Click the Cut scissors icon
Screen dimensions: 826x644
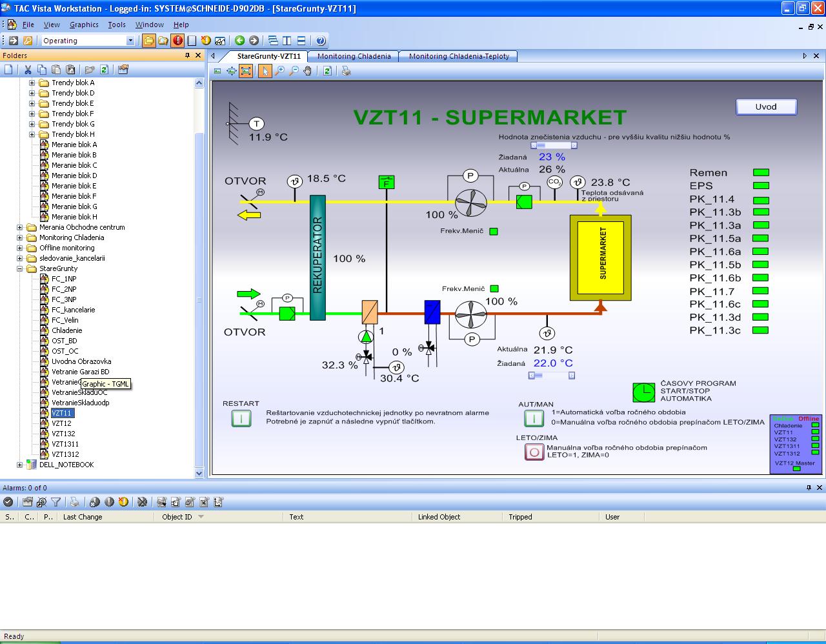pyautogui.click(x=28, y=70)
